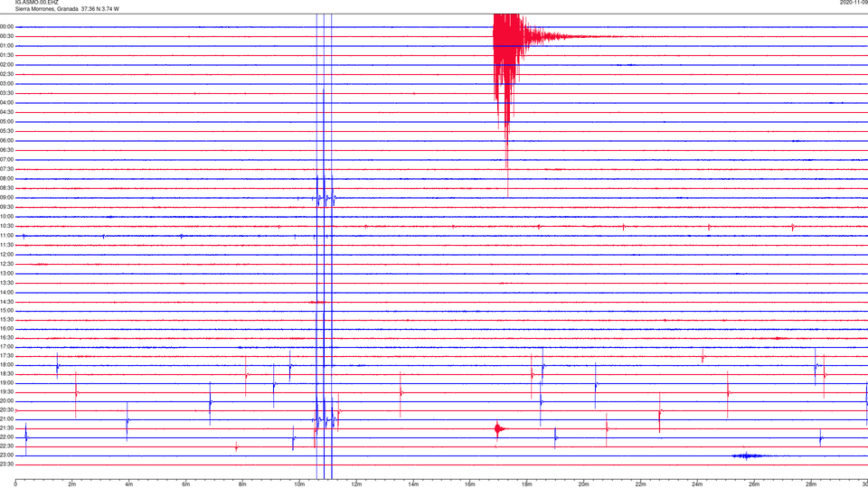Click the 6m tick label on the axis
This screenshot has height=488, width=868.
point(185,484)
